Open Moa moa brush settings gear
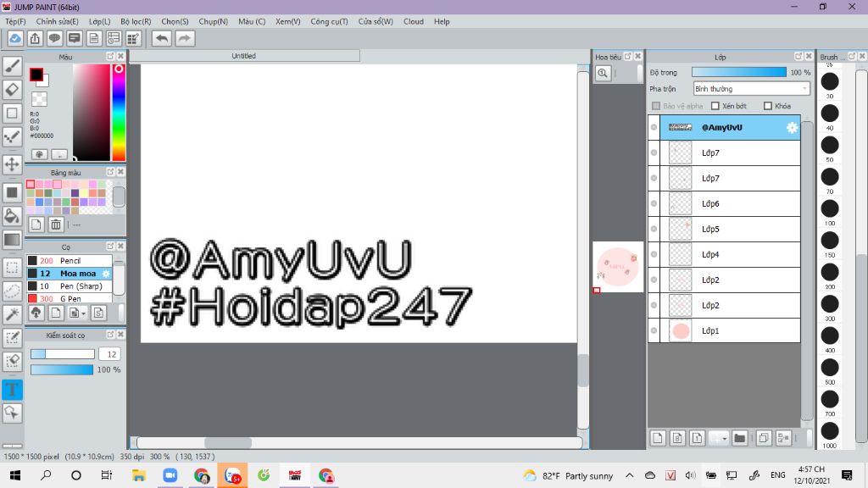The width and height of the screenshot is (868, 488). point(106,274)
